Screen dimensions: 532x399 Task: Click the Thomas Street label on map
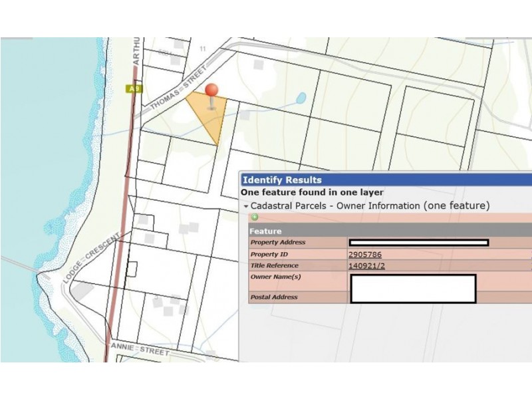(x=178, y=88)
